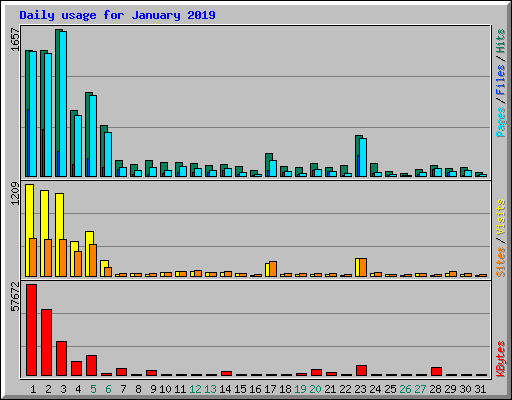This screenshot has height=400, width=512.
Task: Click day 2 on the x-axis
Action: [x=48, y=389]
